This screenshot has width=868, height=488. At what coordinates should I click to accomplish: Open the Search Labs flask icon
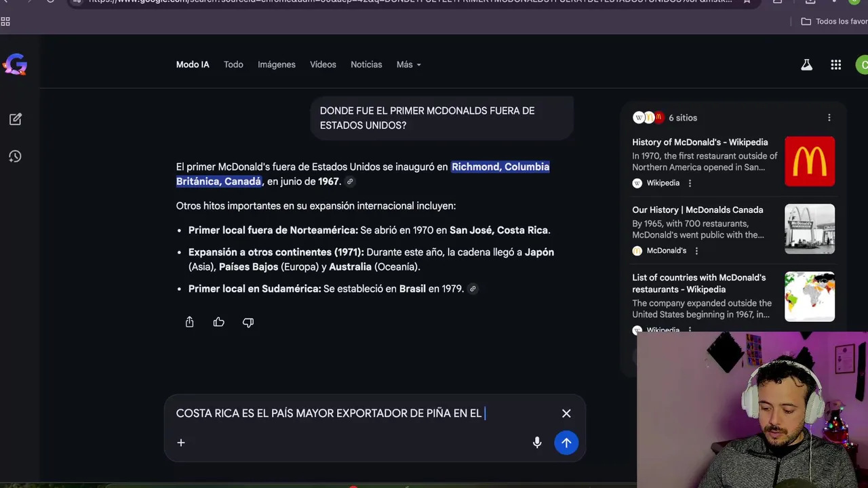click(806, 65)
